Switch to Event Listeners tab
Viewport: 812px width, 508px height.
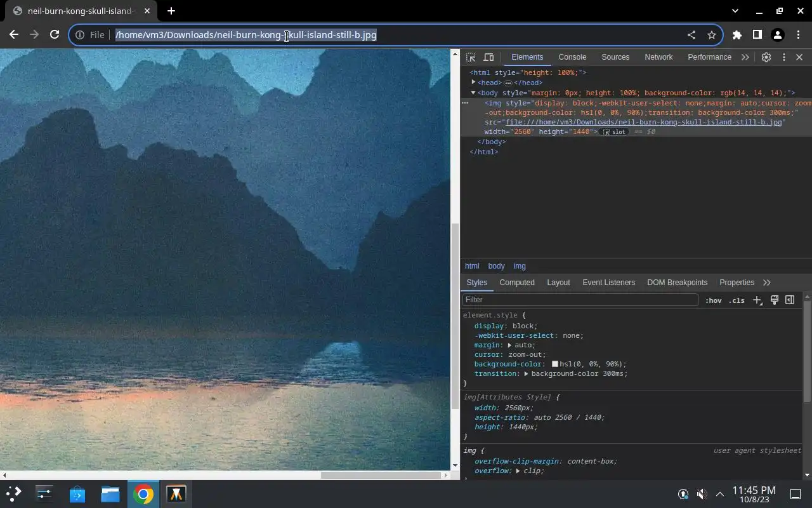608,283
